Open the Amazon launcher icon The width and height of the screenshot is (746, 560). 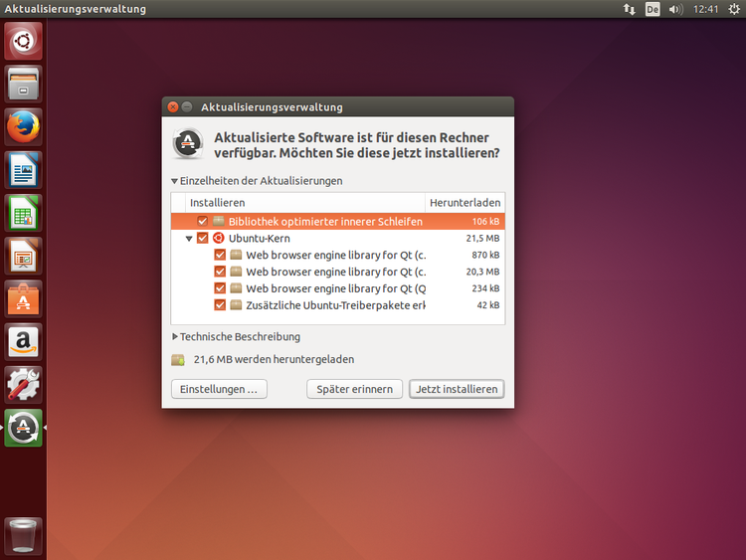pyautogui.click(x=24, y=341)
